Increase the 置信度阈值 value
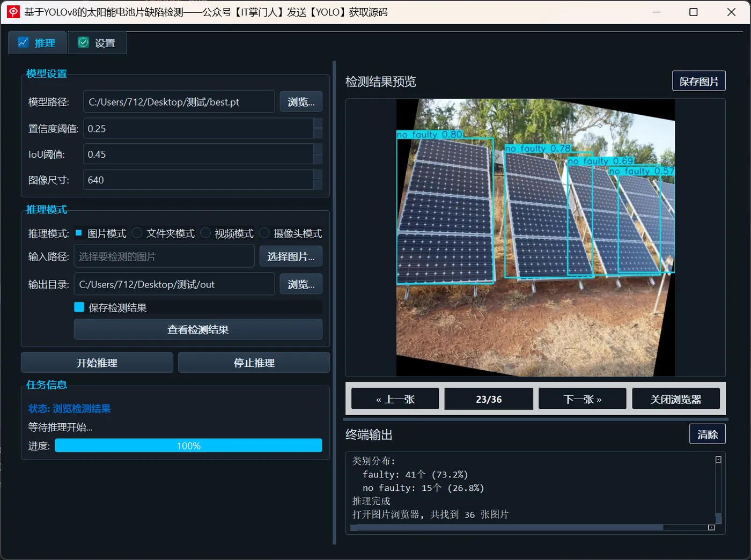This screenshot has height=560, width=751. 318,123
